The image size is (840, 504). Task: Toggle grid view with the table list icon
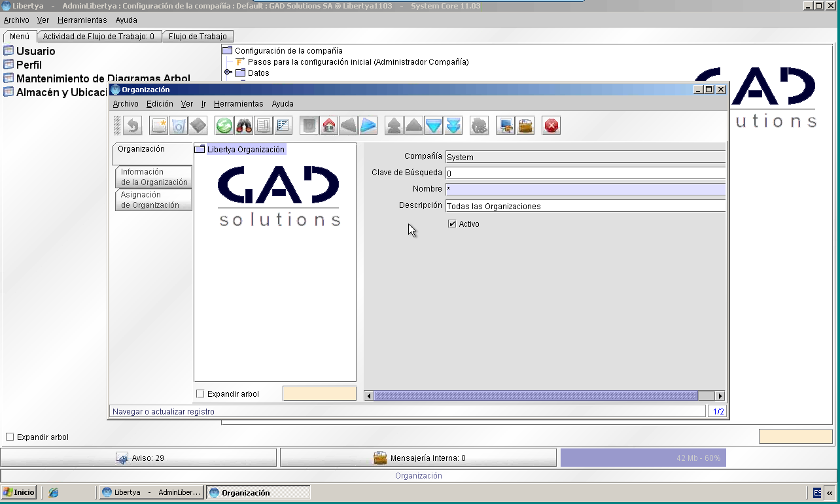283,125
